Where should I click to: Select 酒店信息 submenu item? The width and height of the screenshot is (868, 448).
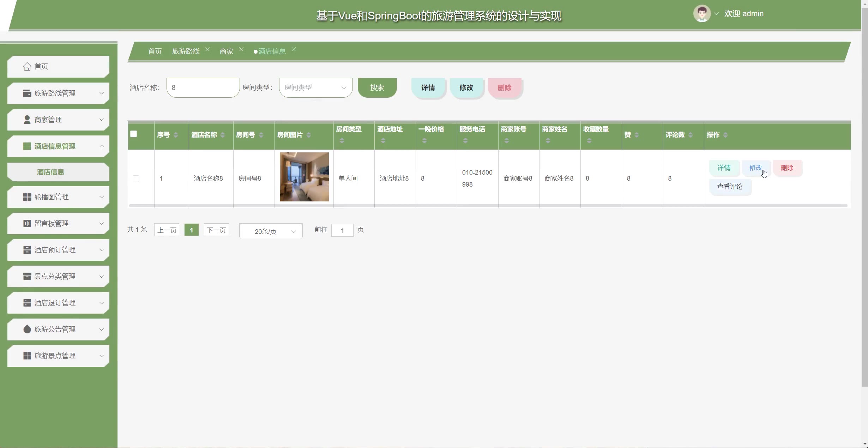pos(50,172)
